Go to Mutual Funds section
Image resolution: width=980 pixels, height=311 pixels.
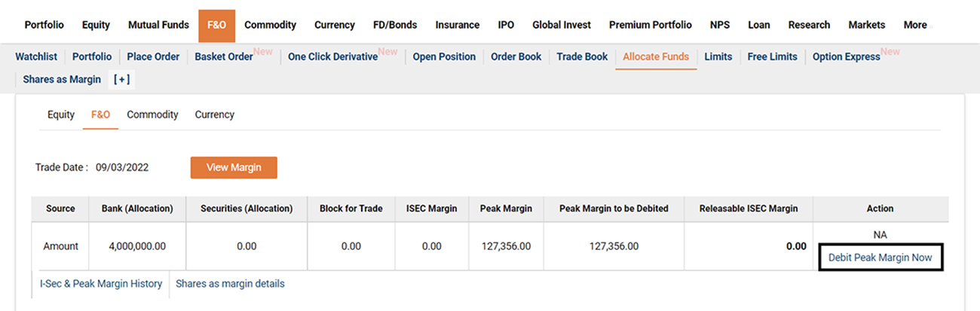pyautogui.click(x=158, y=25)
